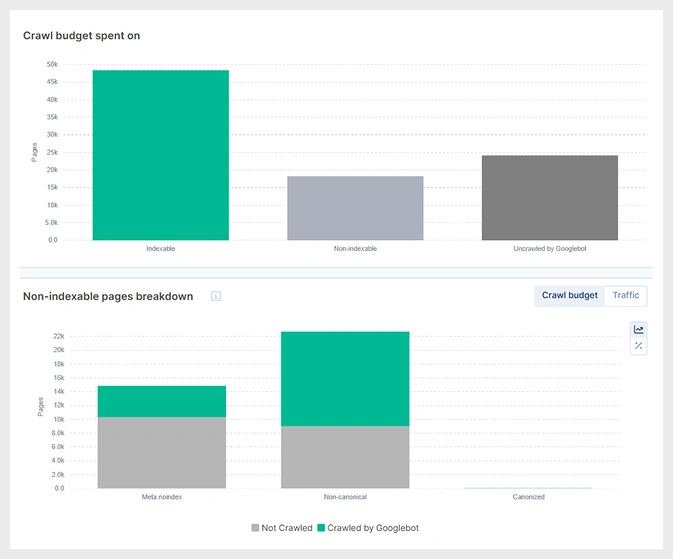Toggle the green Crawled by Googlebot legend swatch

click(321, 527)
